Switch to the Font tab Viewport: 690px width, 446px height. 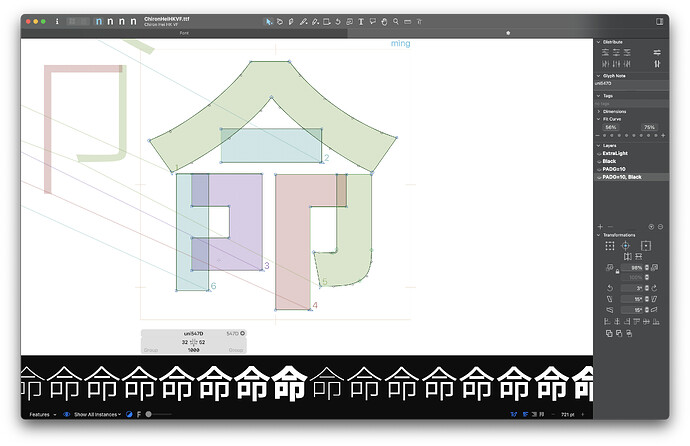(183, 32)
